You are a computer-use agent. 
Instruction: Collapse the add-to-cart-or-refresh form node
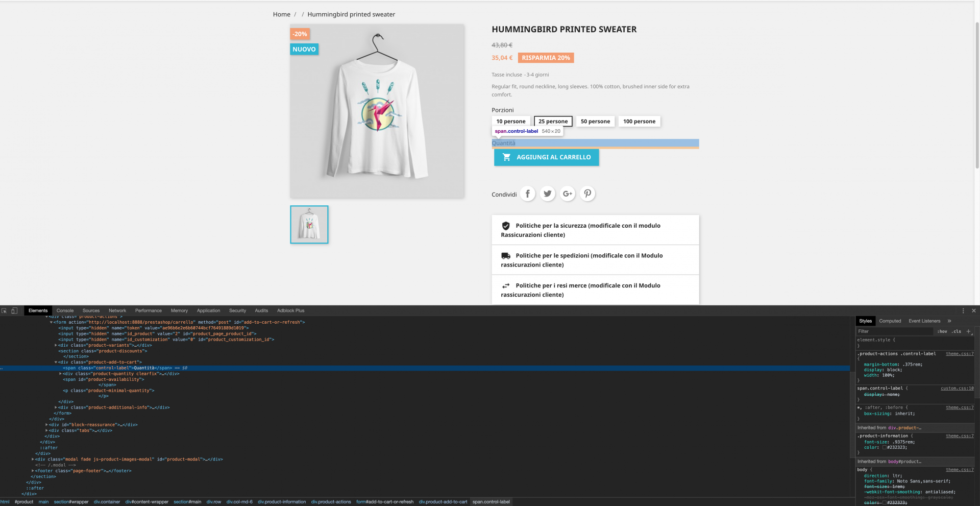(51, 322)
